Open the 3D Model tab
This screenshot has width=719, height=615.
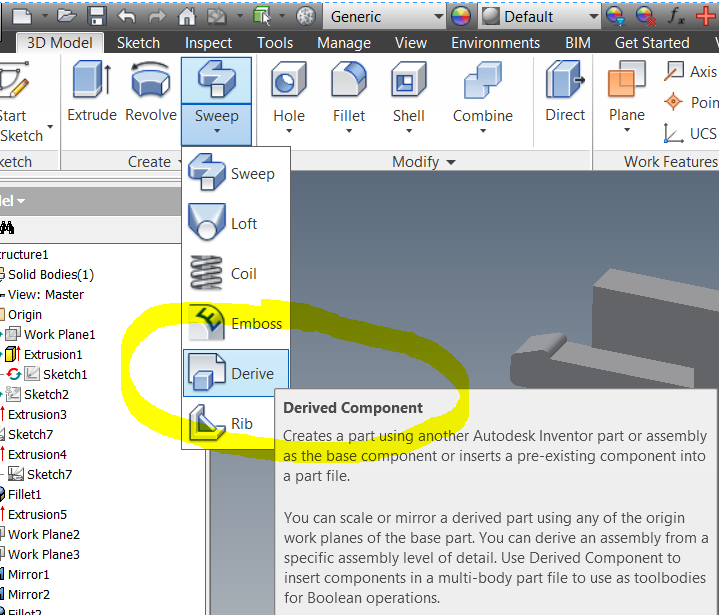click(x=60, y=43)
